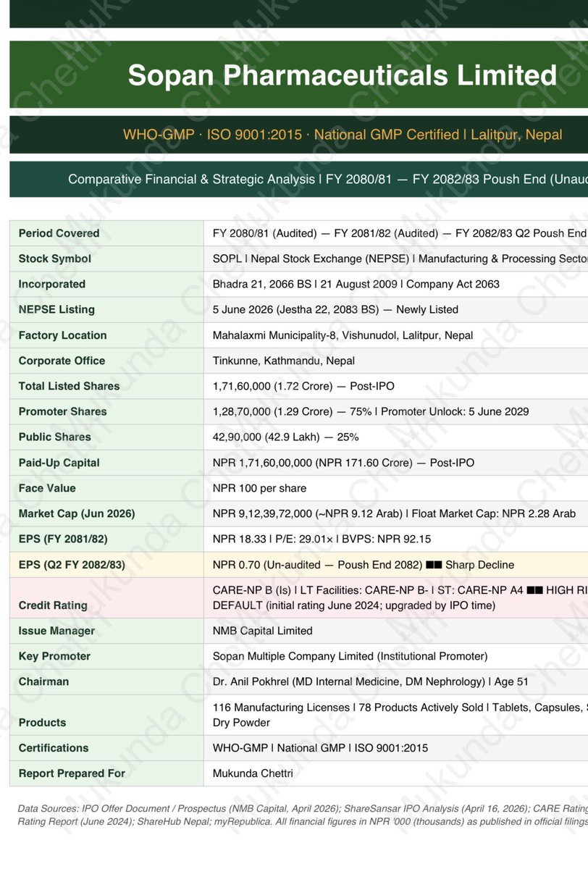Click the 'Chairman' row label
Viewport: 588px width, 869px height.
coord(43,681)
